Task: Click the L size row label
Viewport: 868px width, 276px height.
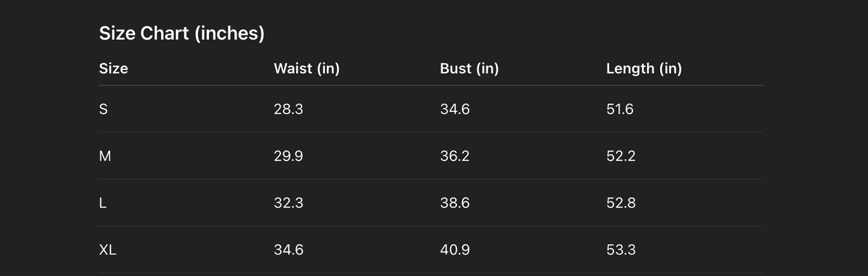Action: point(103,203)
